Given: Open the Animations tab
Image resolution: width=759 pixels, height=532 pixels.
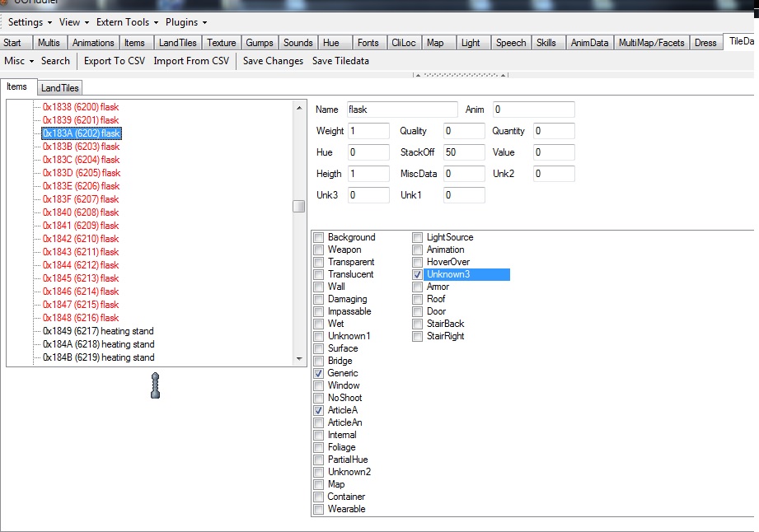Looking at the screenshot, I should click(x=93, y=43).
